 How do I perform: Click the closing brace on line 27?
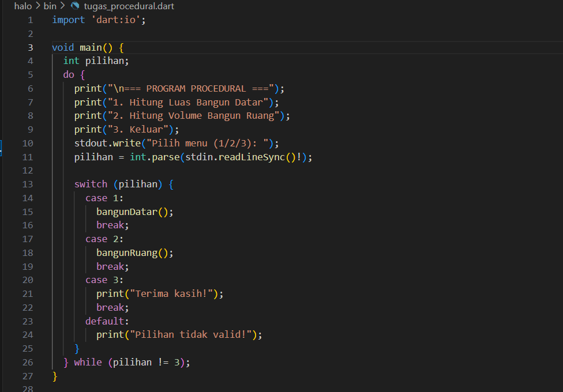pyautogui.click(x=55, y=376)
